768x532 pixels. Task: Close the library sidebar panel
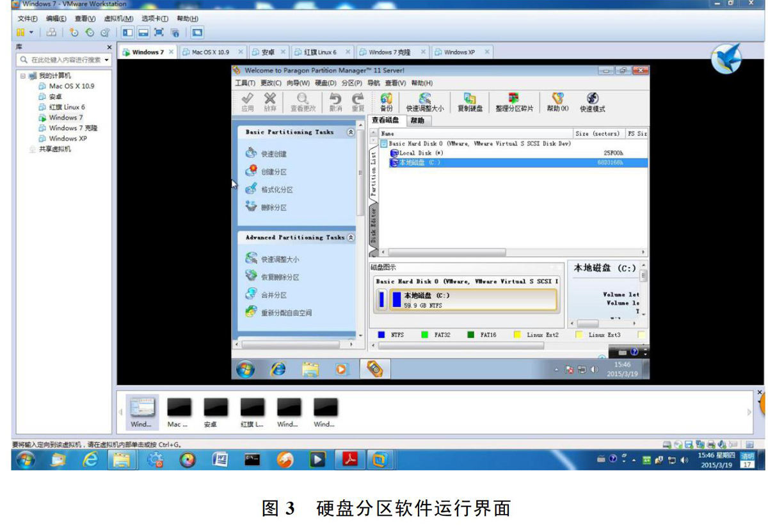coord(109,47)
